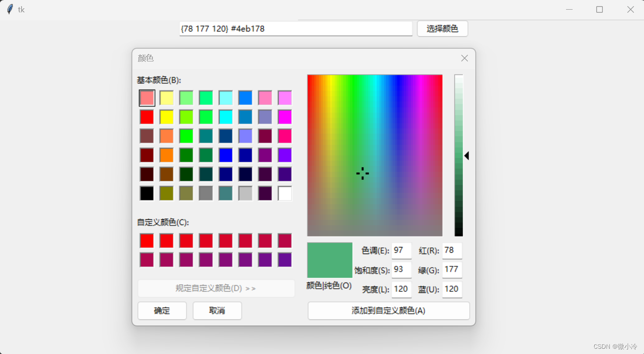Click the crosshair in the color spectrum
The image size is (644, 354).
pos(362,173)
